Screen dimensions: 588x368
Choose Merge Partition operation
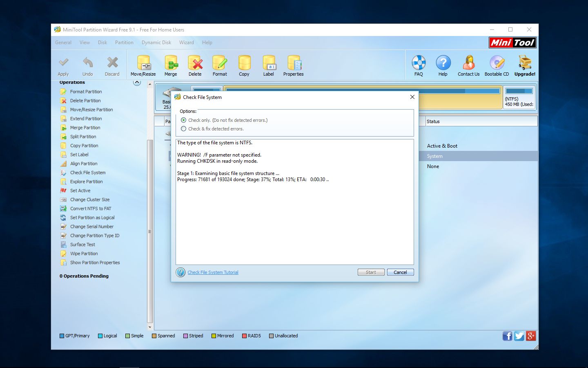(85, 128)
